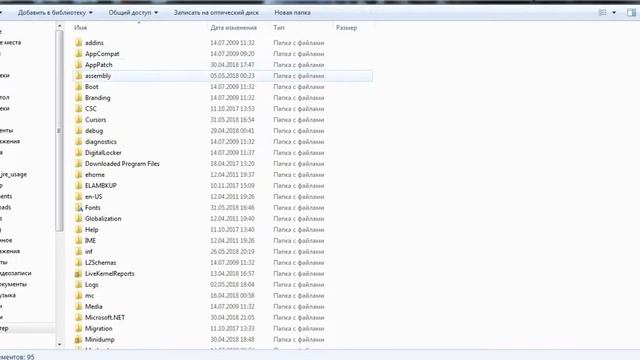Select the DigitalLocker folder icon
The width and height of the screenshot is (640, 360).
(x=78, y=153)
